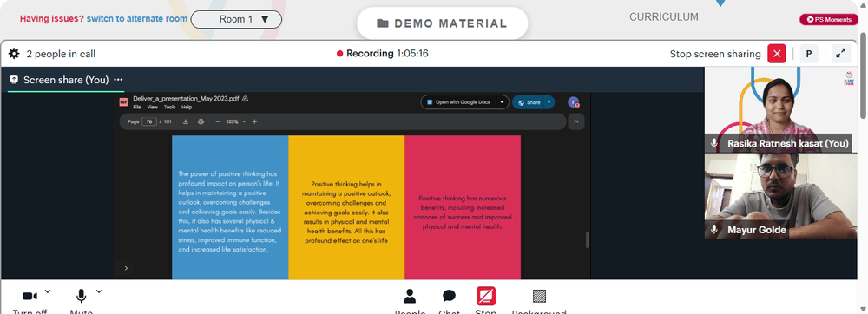Expand the Open with dropdown arrow
868x314 pixels.
coord(502,102)
